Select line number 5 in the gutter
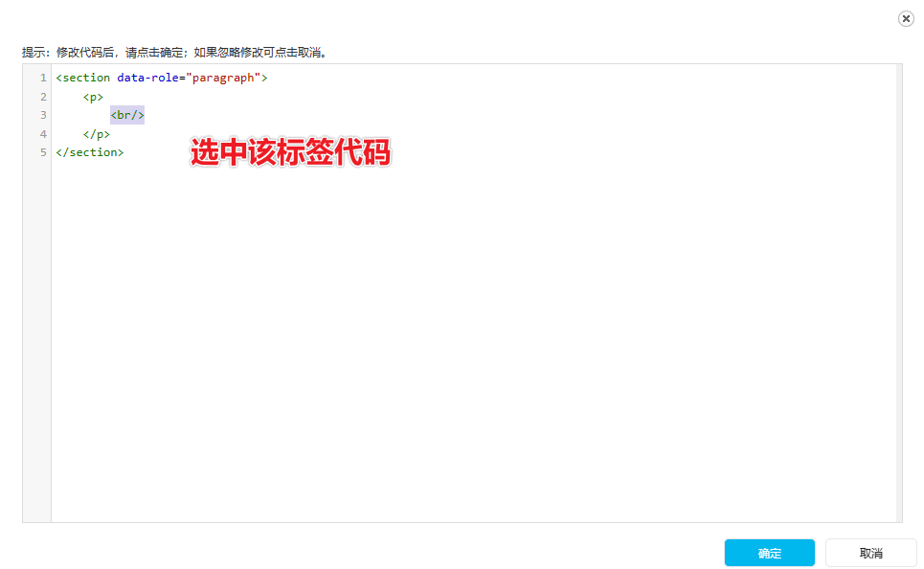 pos(43,152)
